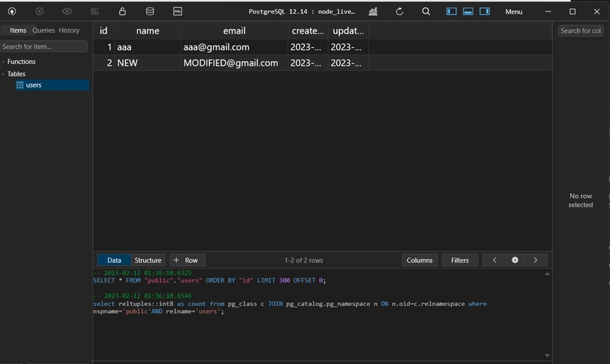Click aaa row updated date cell
The image size is (610, 364).
coord(348,47)
